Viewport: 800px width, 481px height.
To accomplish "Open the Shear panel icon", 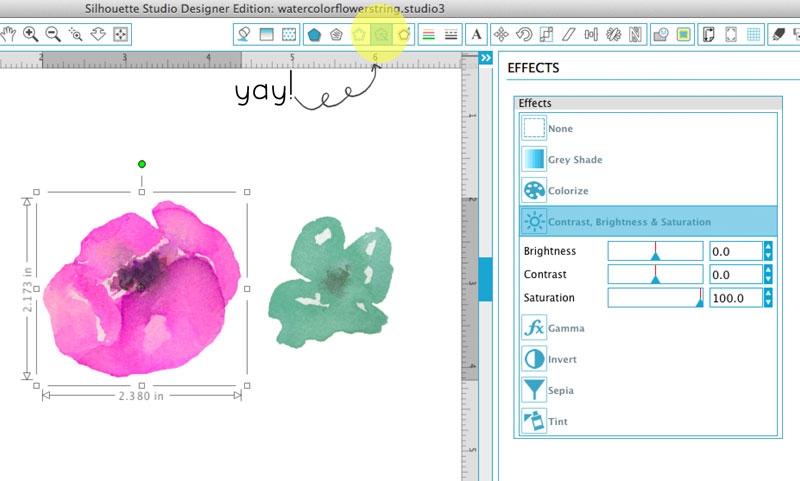I will pyautogui.click(x=568, y=34).
